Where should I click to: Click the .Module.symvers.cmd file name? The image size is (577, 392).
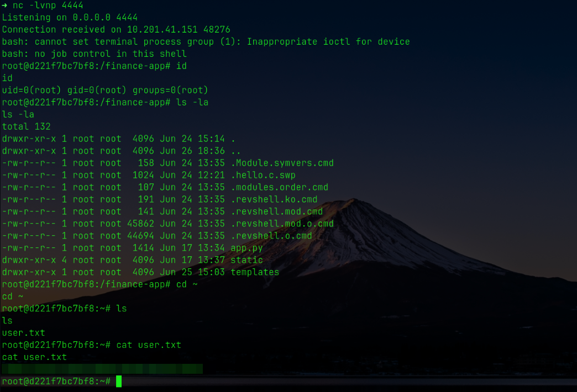(x=282, y=163)
